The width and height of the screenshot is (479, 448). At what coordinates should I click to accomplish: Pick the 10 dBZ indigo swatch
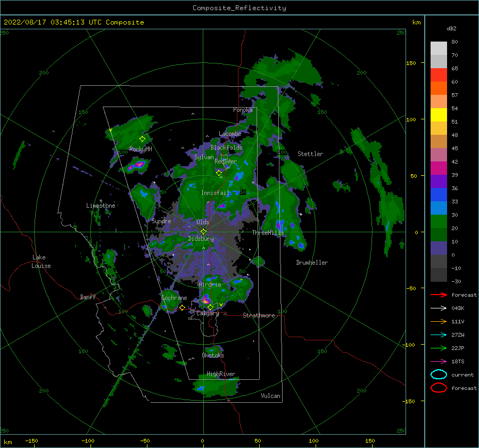(x=439, y=248)
